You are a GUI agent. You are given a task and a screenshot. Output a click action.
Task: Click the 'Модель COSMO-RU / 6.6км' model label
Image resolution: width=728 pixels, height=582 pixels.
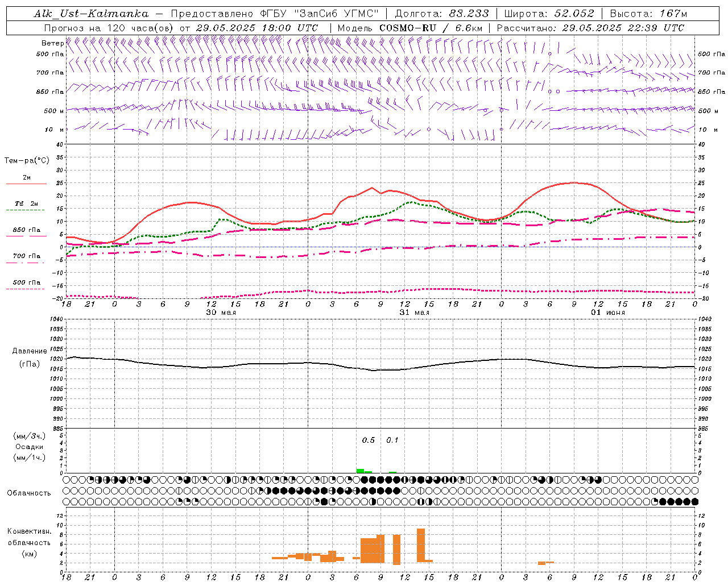pyautogui.click(x=410, y=28)
